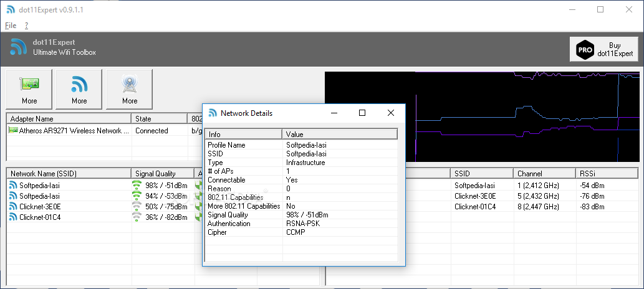Image resolution: width=644 pixels, height=289 pixels.
Task: Sort by Signal Quality column header
Action: (163, 174)
